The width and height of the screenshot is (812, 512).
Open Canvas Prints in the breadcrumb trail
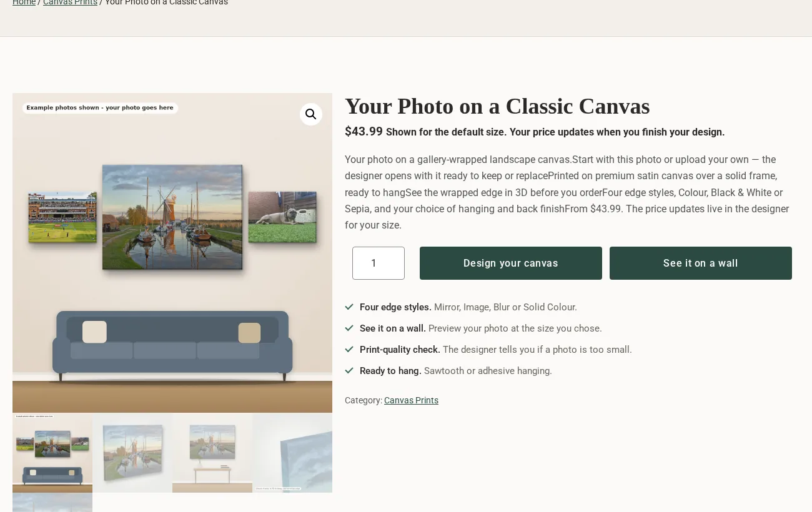coord(70,2)
